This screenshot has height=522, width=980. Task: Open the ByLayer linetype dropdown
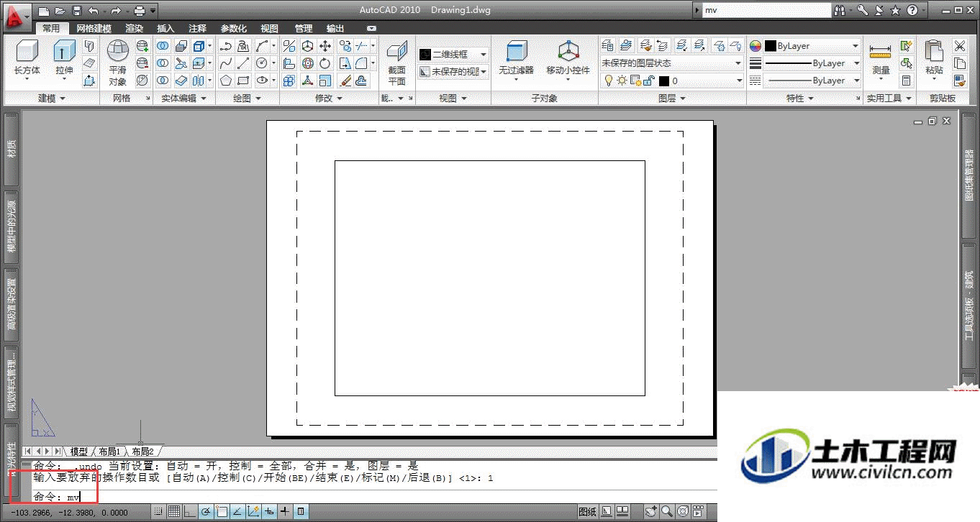[x=812, y=81]
